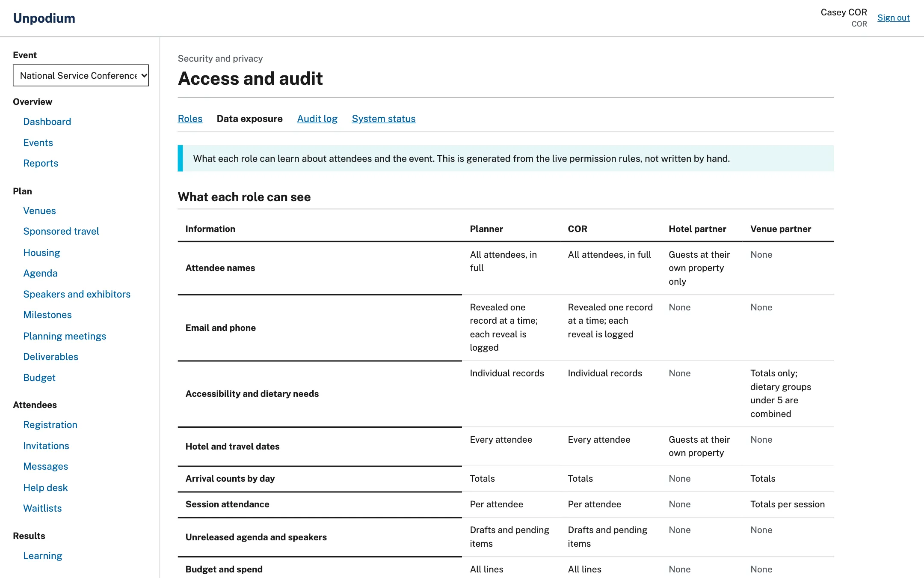
Task: Open the Budget page
Action: (x=39, y=378)
